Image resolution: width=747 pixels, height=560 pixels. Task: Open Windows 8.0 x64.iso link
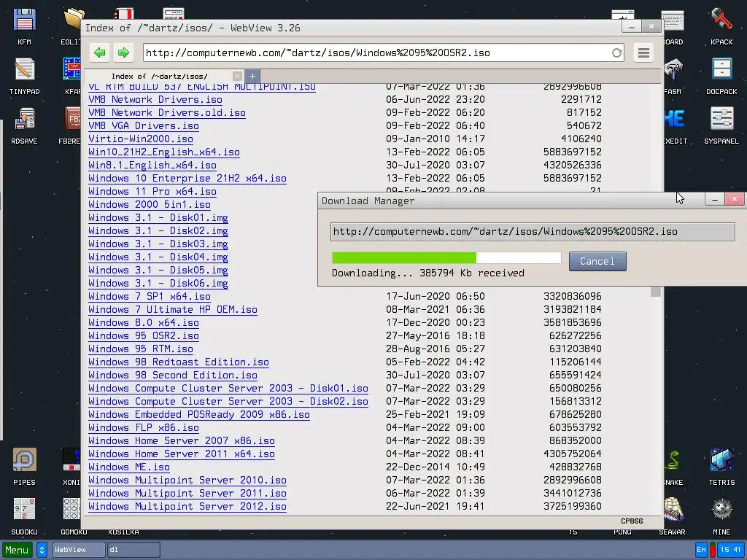point(144,323)
